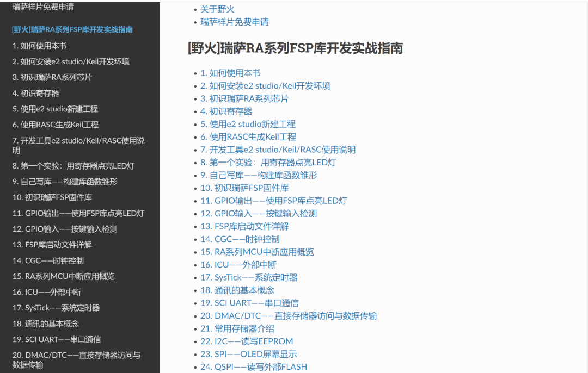Viewport: 588px width, 373px height.
Task: Open main link 5. 使用e2 studio新建工程
Action: point(248,124)
